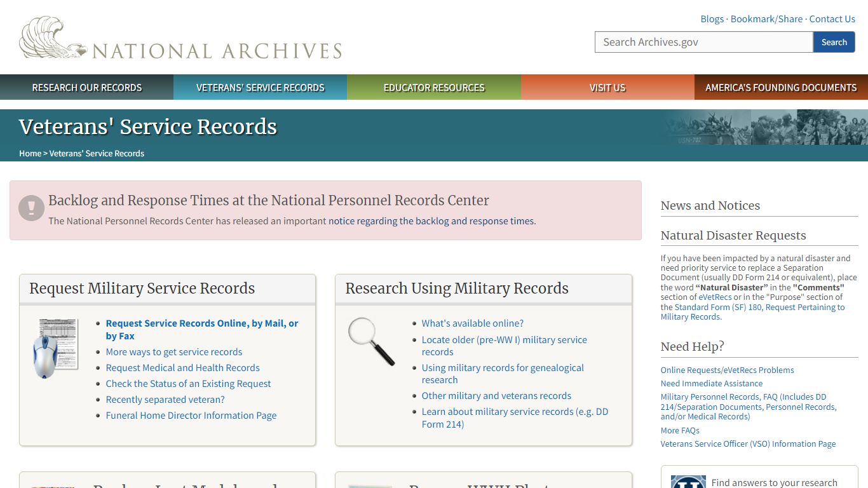Open the eVetRecs link in sidebar
The height and width of the screenshot is (488, 868).
(715, 297)
